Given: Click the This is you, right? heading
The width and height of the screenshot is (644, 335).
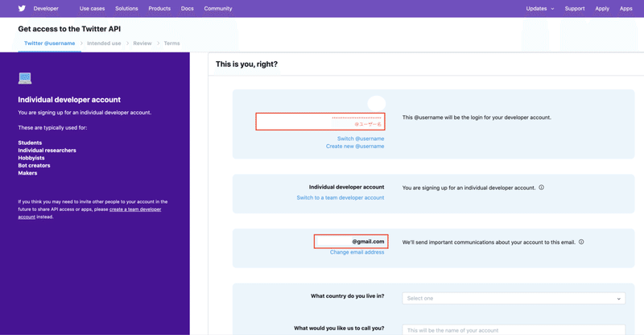Looking at the screenshot, I should click(247, 64).
